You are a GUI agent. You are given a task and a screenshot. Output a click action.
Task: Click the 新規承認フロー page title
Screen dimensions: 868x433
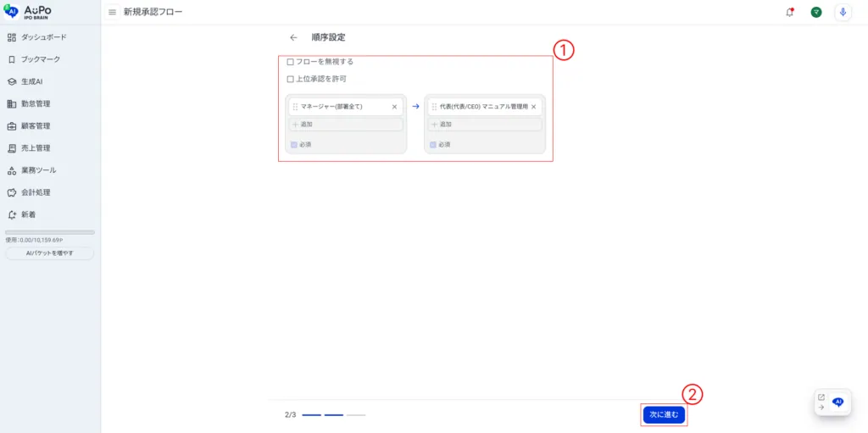(x=153, y=12)
